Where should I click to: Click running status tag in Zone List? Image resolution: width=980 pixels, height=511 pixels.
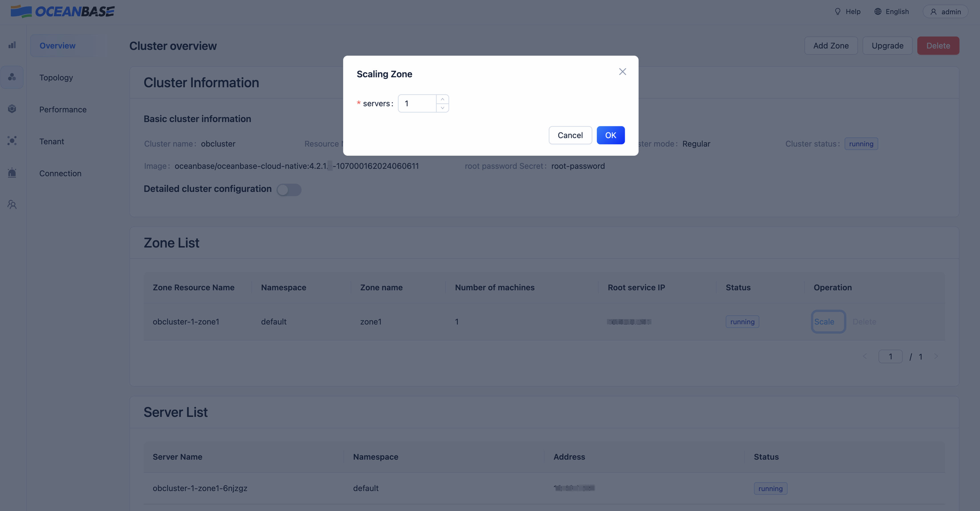[742, 322]
